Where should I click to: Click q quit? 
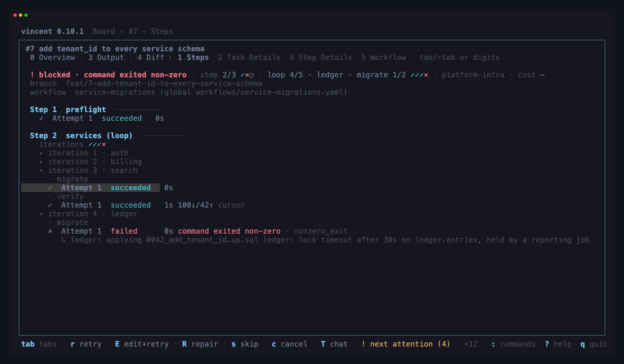point(594,344)
